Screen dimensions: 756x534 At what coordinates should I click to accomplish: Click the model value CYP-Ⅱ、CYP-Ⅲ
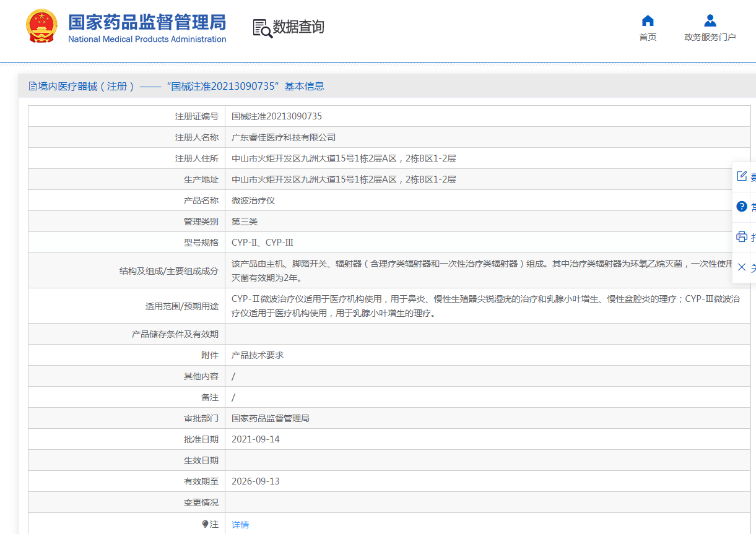coord(263,243)
